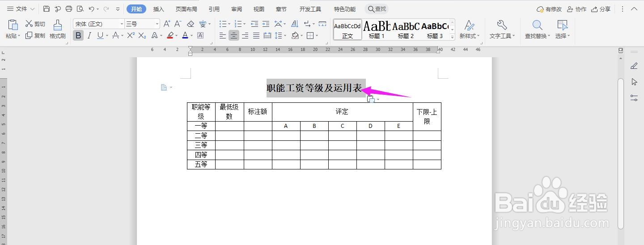The image size is (644, 245).
Task: Apply distributed alignment
Action: coord(267,35)
